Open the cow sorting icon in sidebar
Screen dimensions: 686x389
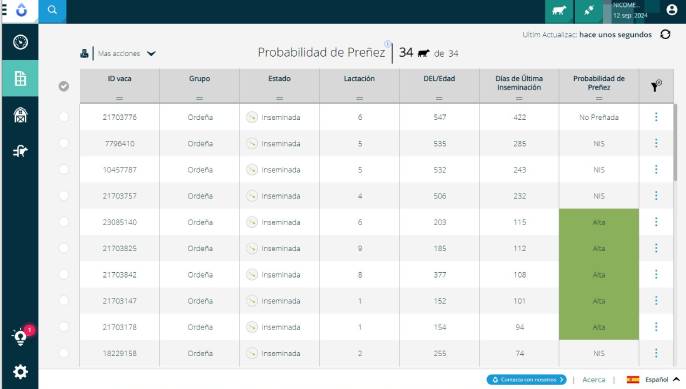20,151
